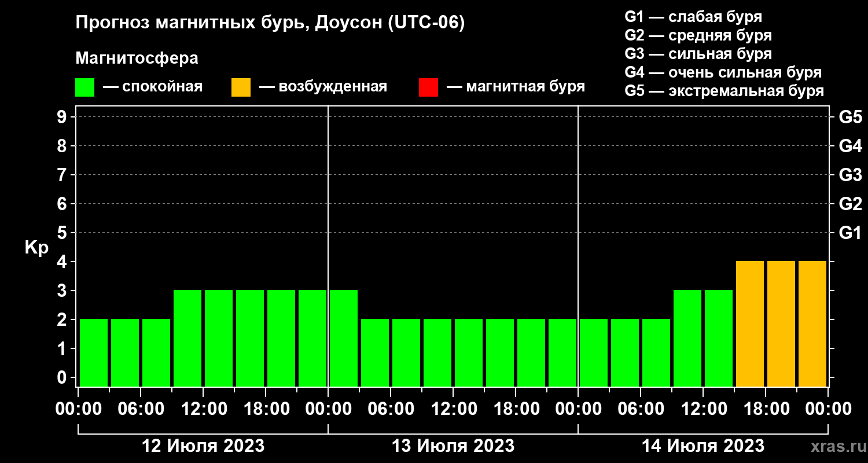
Task: Click the Kp axis value 7
Action: [62, 175]
